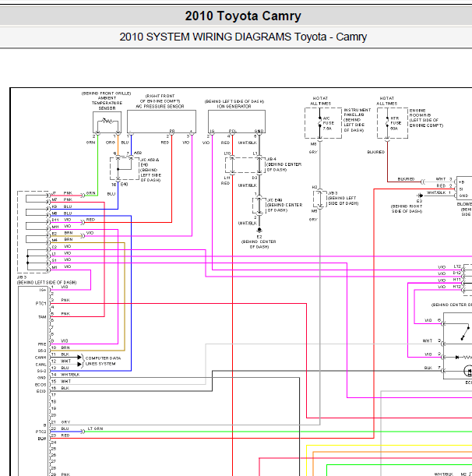
Task: Click "HOT AT ALL TIMES" above the A/C fuse
Action: [320, 100]
